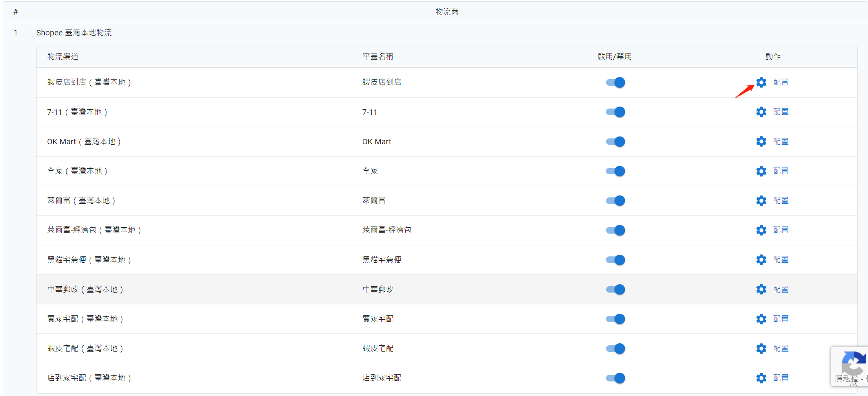Open 配置 link for 黑貓宅急便
The height and width of the screenshot is (396, 868).
coord(781,260)
